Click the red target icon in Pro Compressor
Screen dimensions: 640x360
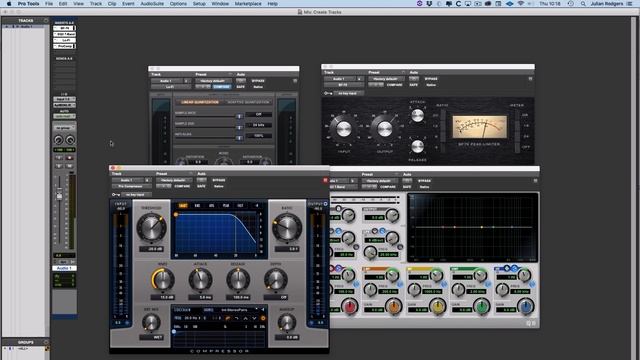tap(325, 180)
